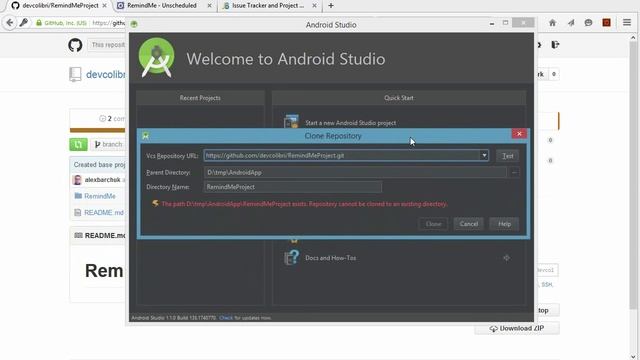Open the branch selector on GitHub
This screenshot has height=360, width=640.
[x=108, y=144]
